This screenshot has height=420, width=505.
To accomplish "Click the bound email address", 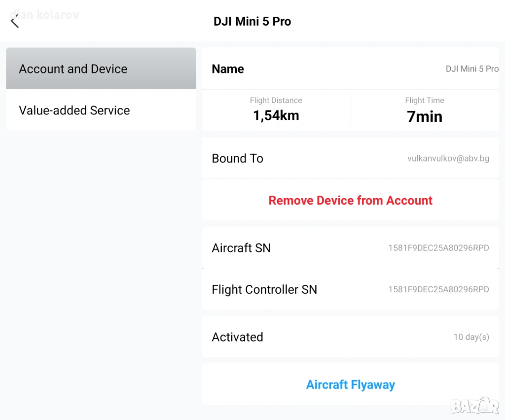I will [448, 158].
